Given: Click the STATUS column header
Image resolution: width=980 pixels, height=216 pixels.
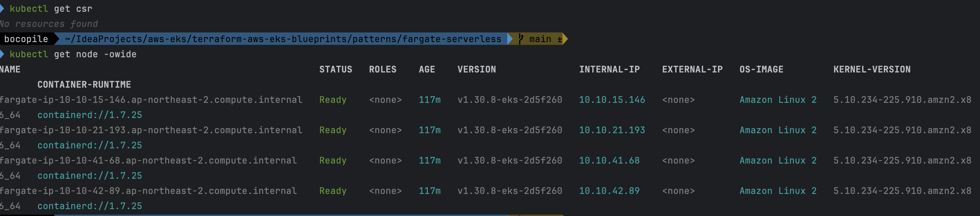Looking at the screenshot, I should (335, 69).
